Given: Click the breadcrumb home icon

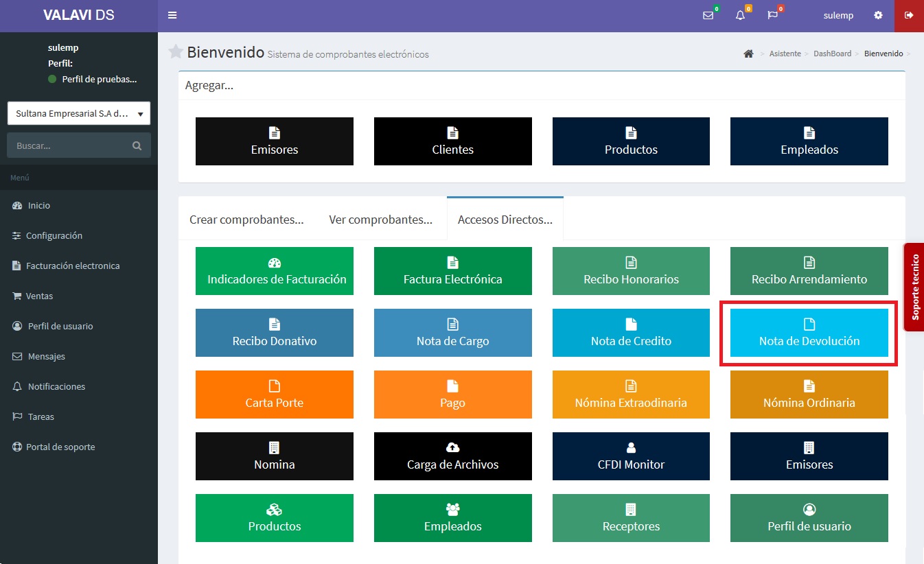Looking at the screenshot, I should click(748, 54).
